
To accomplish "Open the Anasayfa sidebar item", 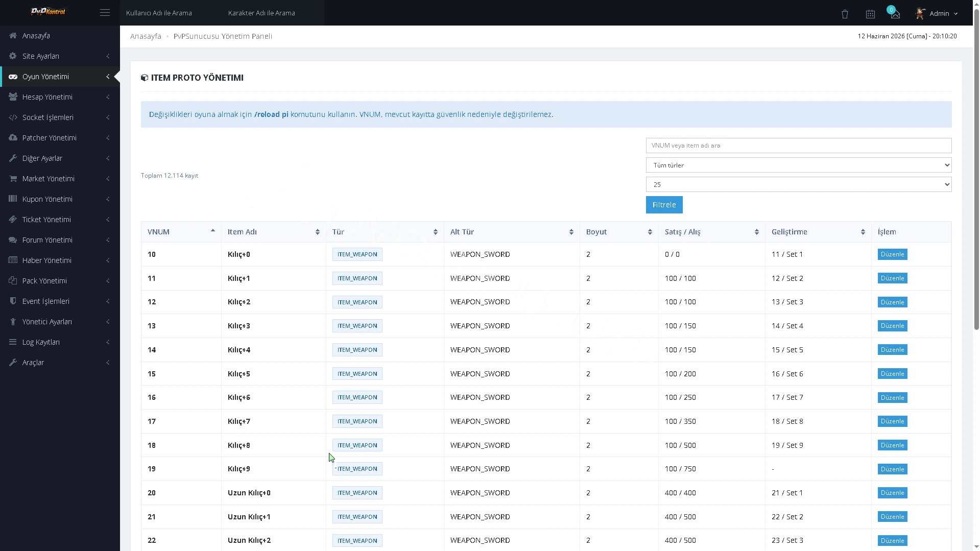I will pyautogui.click(x=60, y=36).
